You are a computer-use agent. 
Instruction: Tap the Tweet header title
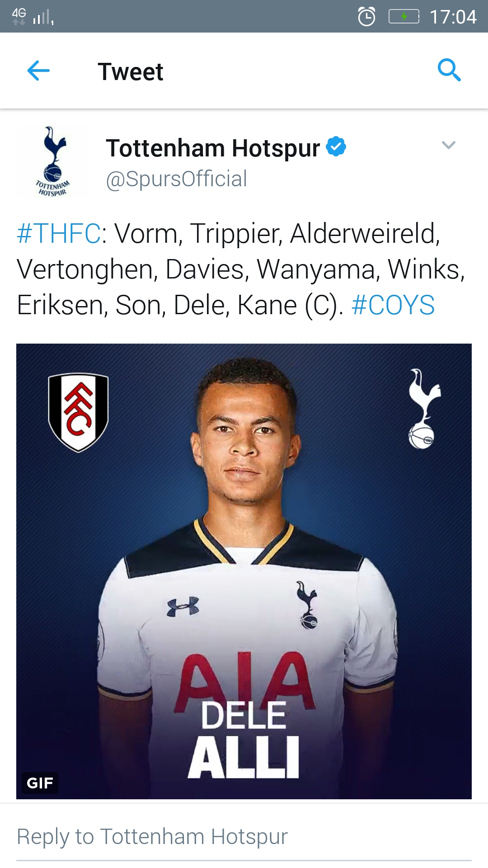tap(131, 71)
